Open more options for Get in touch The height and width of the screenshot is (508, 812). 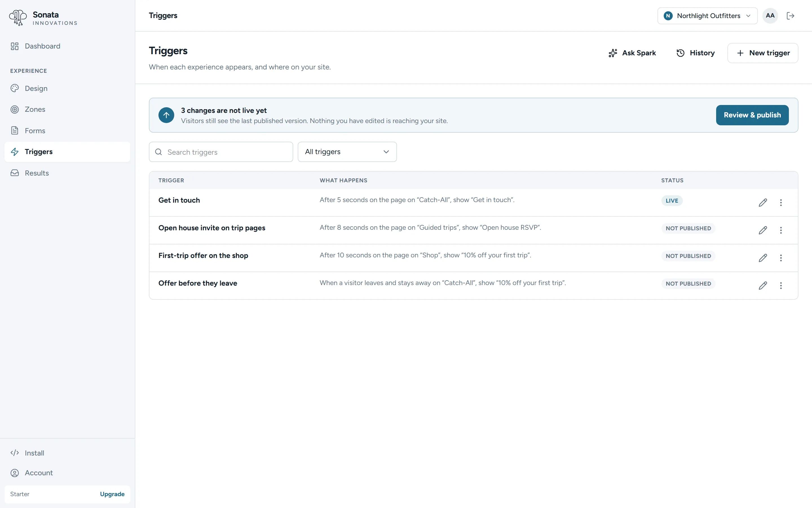point(781,203)
